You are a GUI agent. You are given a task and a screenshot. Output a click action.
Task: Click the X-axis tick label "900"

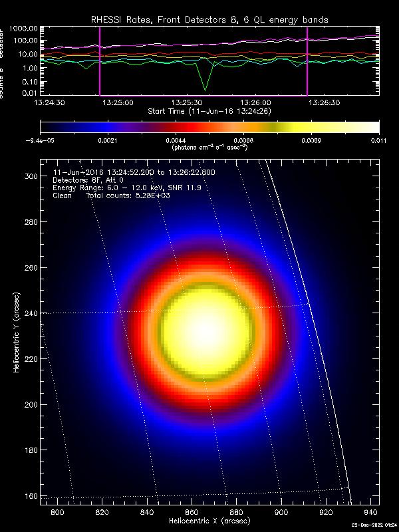click(281, 511)
